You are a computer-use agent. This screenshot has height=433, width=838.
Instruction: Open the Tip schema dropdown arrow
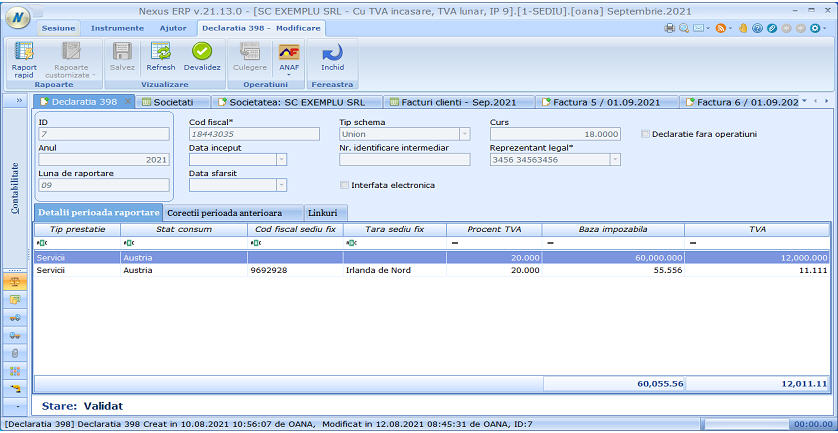[x=464, y=134]
